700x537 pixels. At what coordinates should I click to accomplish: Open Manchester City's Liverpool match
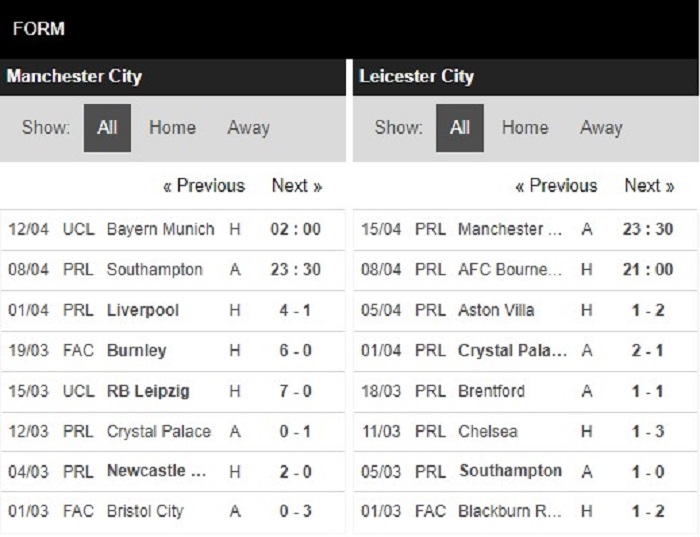[143, 310]
